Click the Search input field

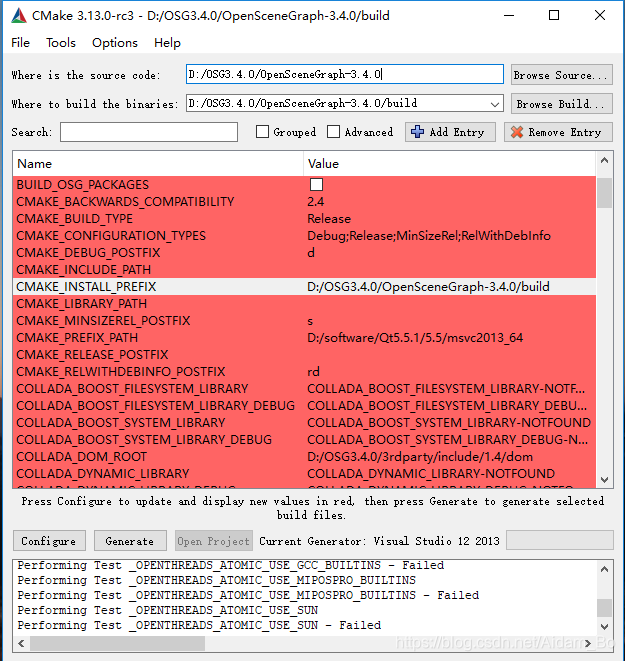point(149,132)
